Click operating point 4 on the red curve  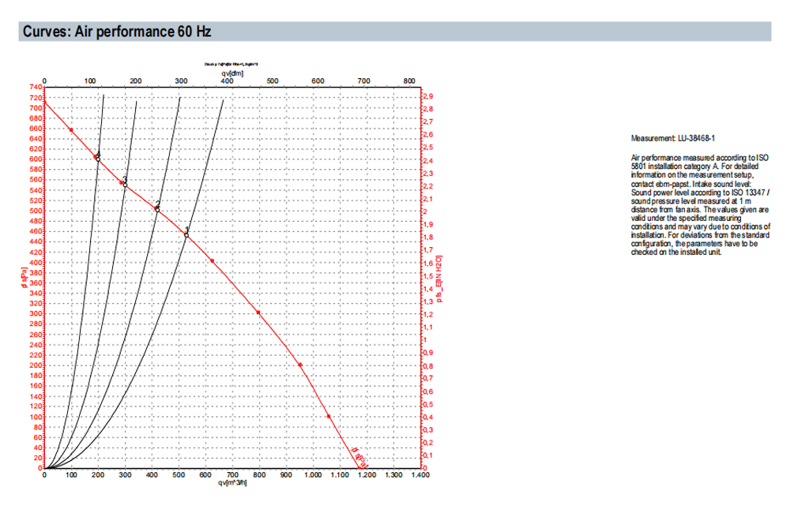coord(98,159)
